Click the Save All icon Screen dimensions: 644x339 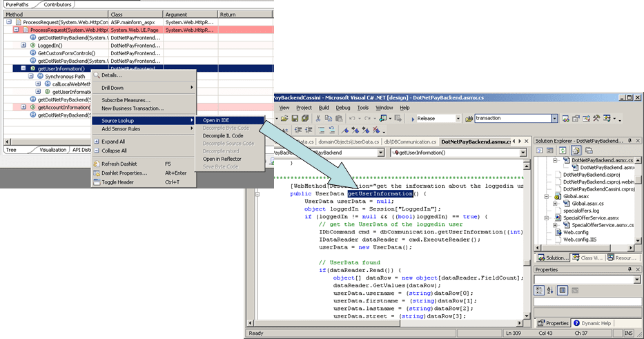click(305, 118)
